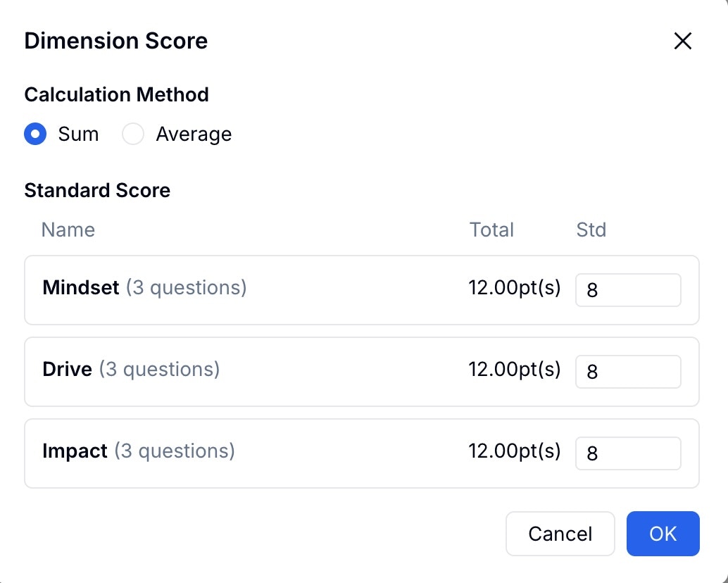Close the Dimension Score dialog

tap(682, 41)
